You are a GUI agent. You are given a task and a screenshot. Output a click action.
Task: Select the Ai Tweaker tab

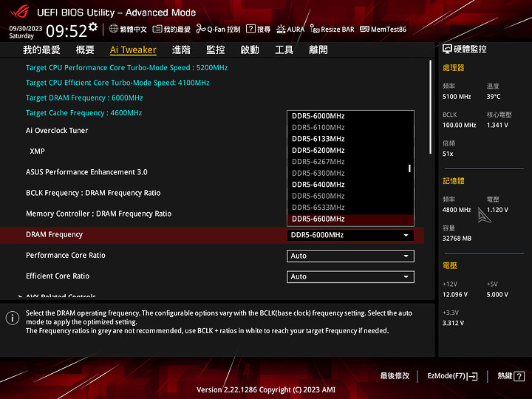[x=133, y=50]
